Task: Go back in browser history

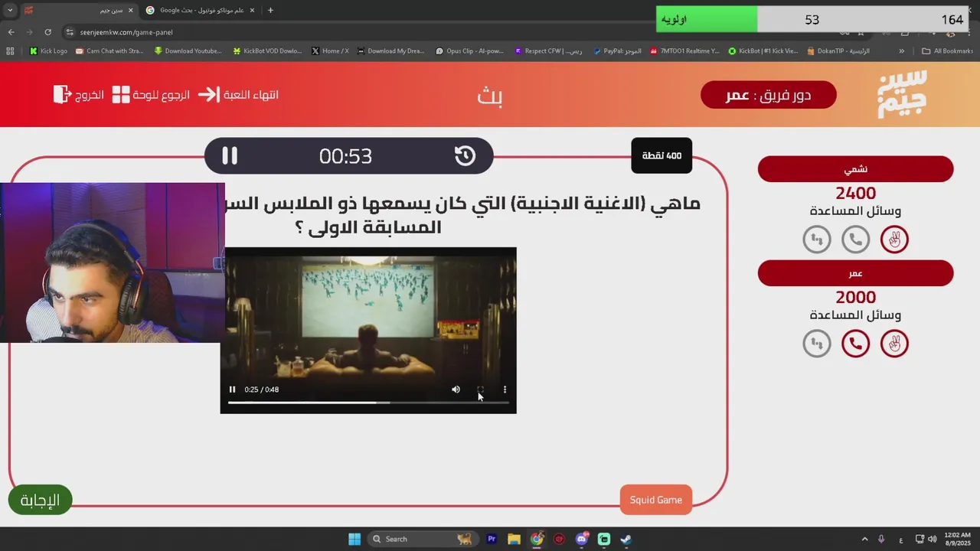Action: (x=11, y=32)
